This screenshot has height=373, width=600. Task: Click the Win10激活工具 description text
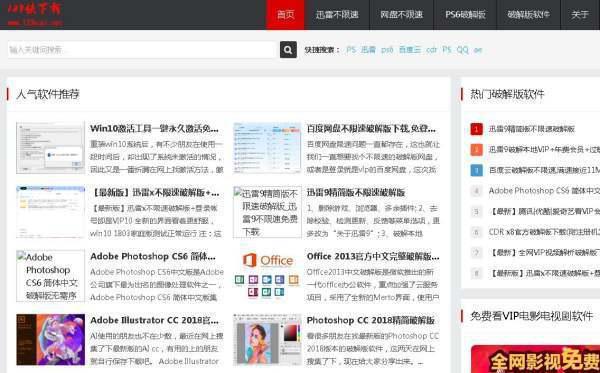(157, 157)
